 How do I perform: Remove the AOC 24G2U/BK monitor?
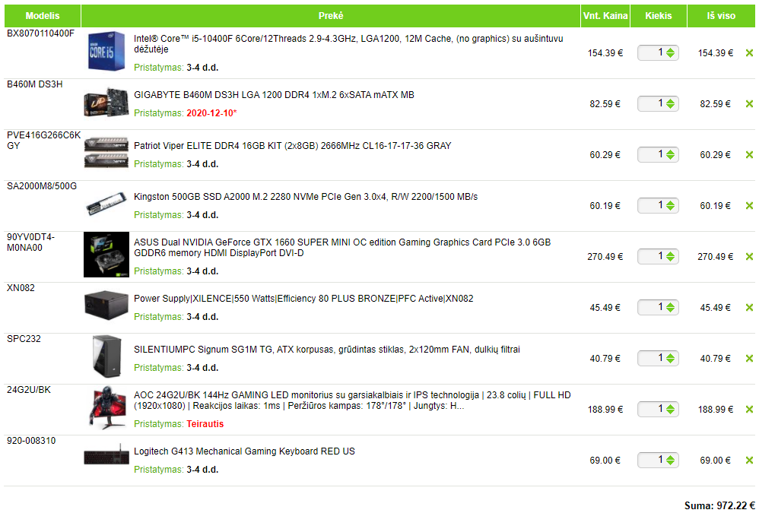(x=749, y=410)
